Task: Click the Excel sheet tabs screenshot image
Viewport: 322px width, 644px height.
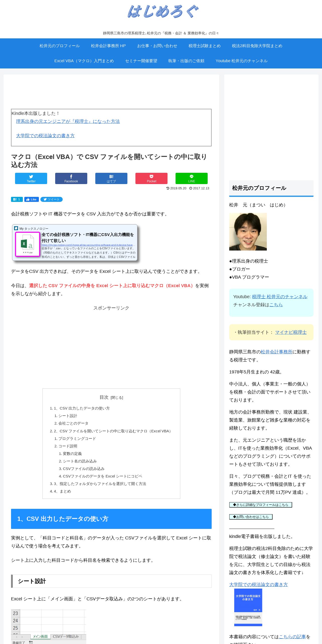Action: tap(49, 627)
